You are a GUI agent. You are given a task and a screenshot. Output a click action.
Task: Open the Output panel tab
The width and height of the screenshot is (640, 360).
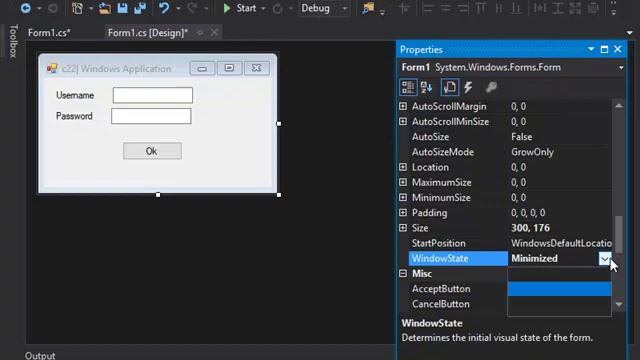pos(40,356)
